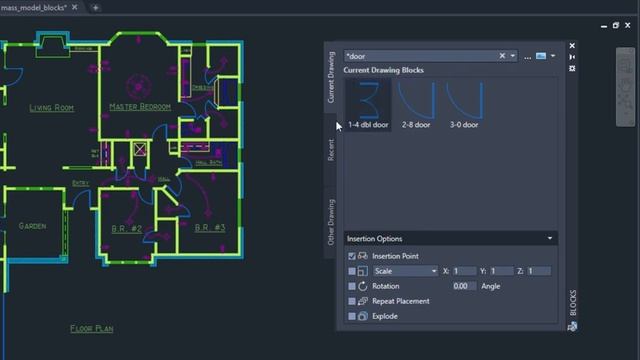The height and width of the screenshot is (360, 640).
Task: Click the B.R. #2 room label
Action: coord(127,229)
